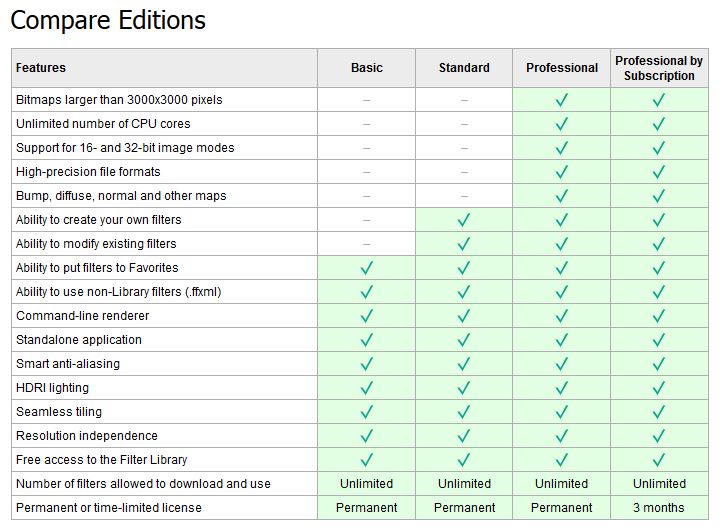
Task: Click the Basic checkmark for Seamless tiling
Action: click(366, 412)
